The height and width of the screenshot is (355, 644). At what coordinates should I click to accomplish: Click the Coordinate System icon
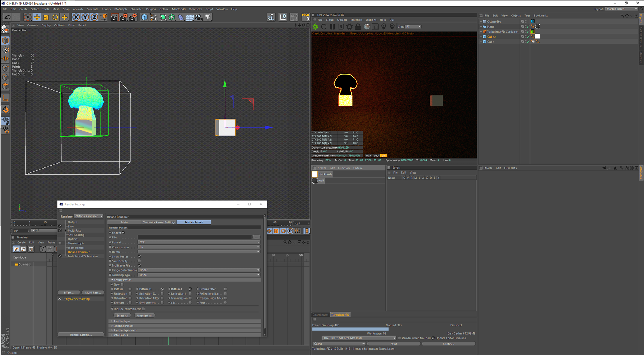click(x=104, y=17)
